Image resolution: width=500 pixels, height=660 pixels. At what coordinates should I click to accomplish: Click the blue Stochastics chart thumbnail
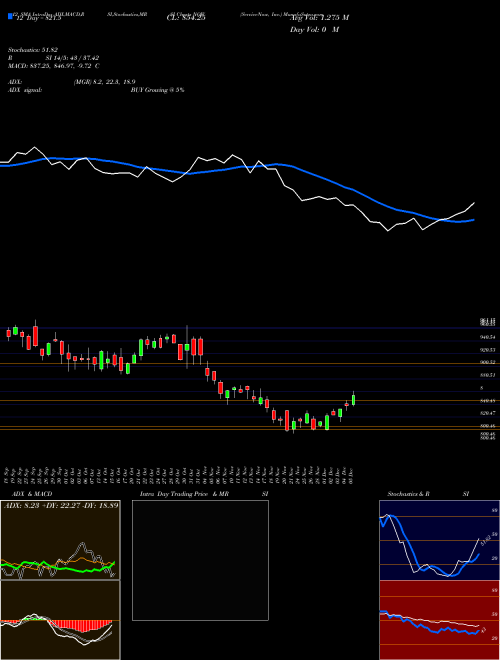439,540
